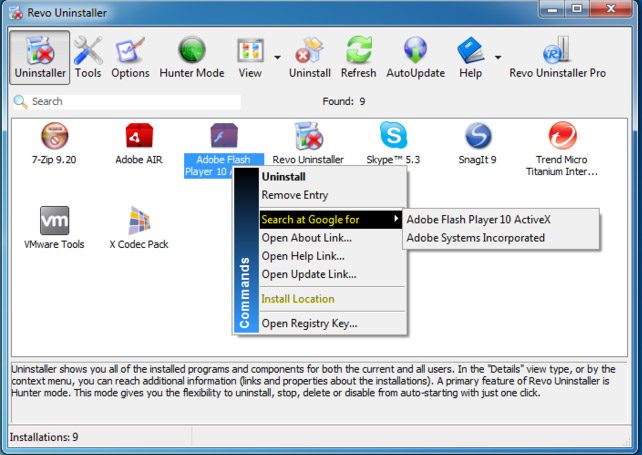Click the search magnifier icon
This screenshot has height=455, width=642.
coord(20,102)
